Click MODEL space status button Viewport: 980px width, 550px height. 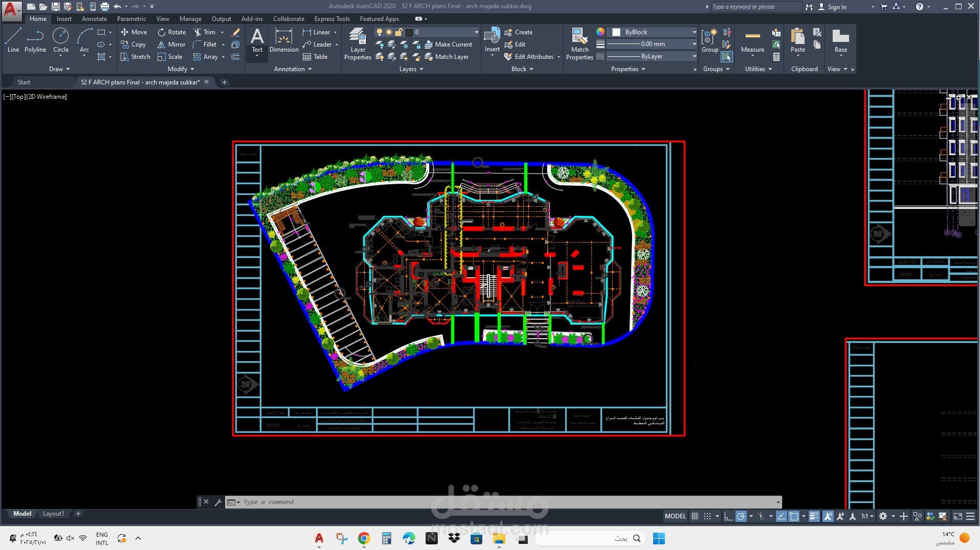(675, 516)
